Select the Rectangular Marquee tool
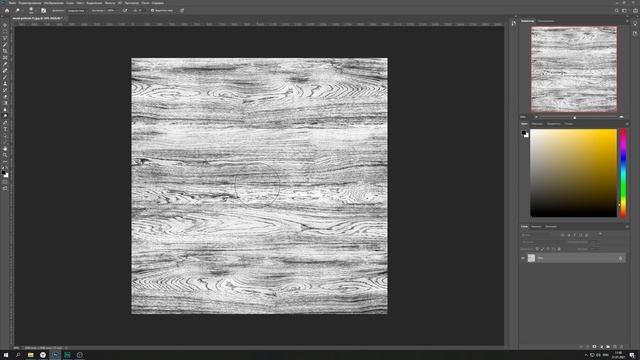 5,32
